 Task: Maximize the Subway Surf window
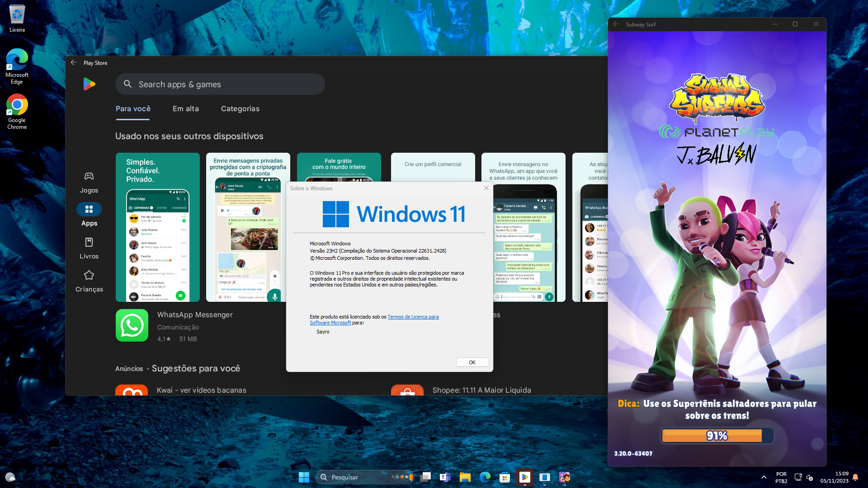pyautogui.click(x=795, y=24)
